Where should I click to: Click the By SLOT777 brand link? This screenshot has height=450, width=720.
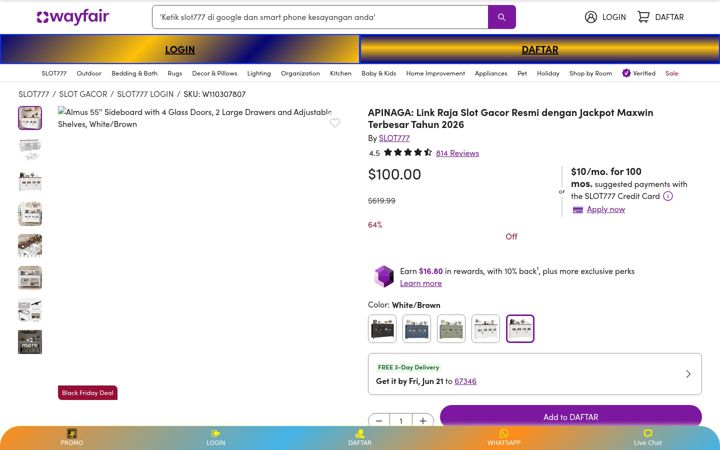394,138
